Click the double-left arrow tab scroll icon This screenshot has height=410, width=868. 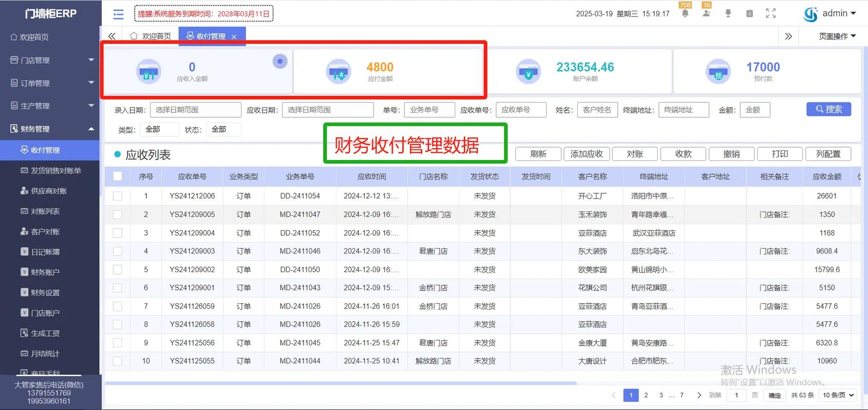(x=112, y=36)
